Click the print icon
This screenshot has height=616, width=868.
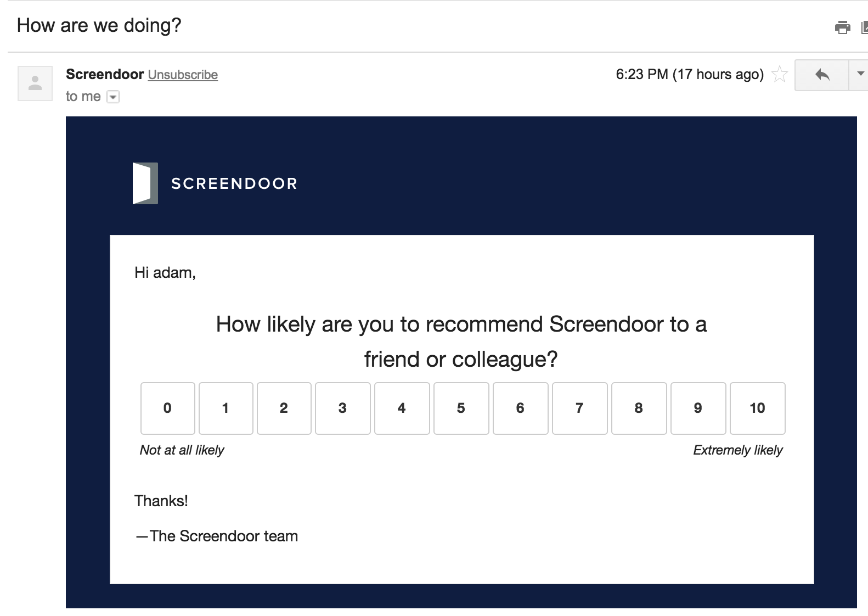click(x=842, y=27)
